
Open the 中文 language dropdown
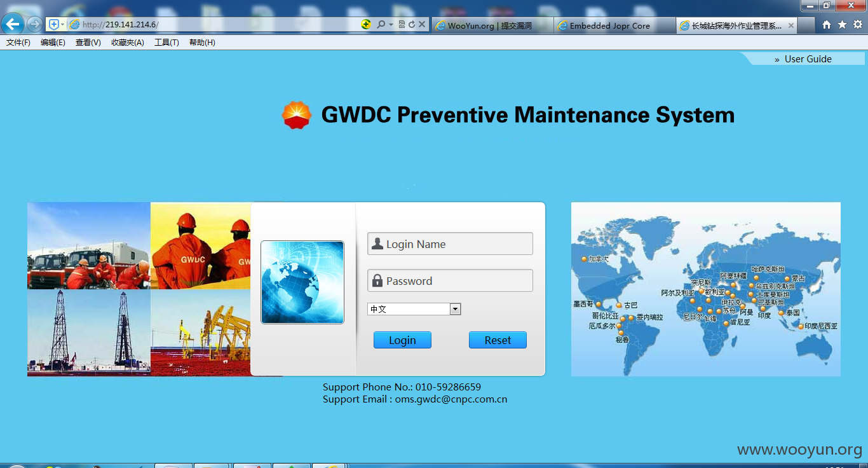point(414,309)
